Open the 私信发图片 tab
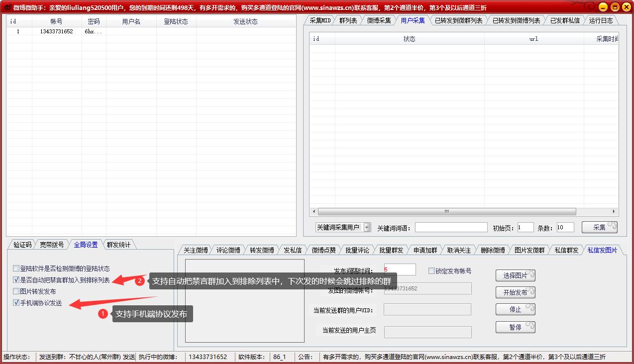 (x=602, y=250)
